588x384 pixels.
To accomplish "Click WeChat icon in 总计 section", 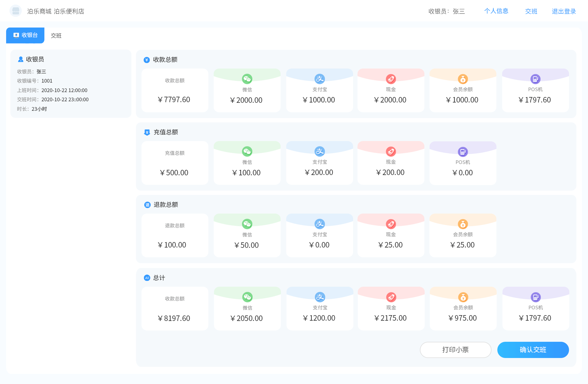I will pyautogui.click(x=247, y=297).
